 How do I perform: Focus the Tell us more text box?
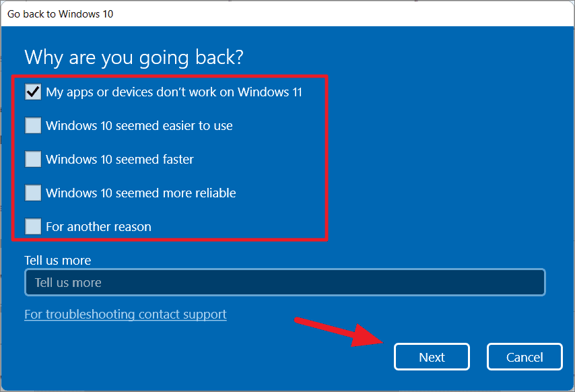(285, 282)
